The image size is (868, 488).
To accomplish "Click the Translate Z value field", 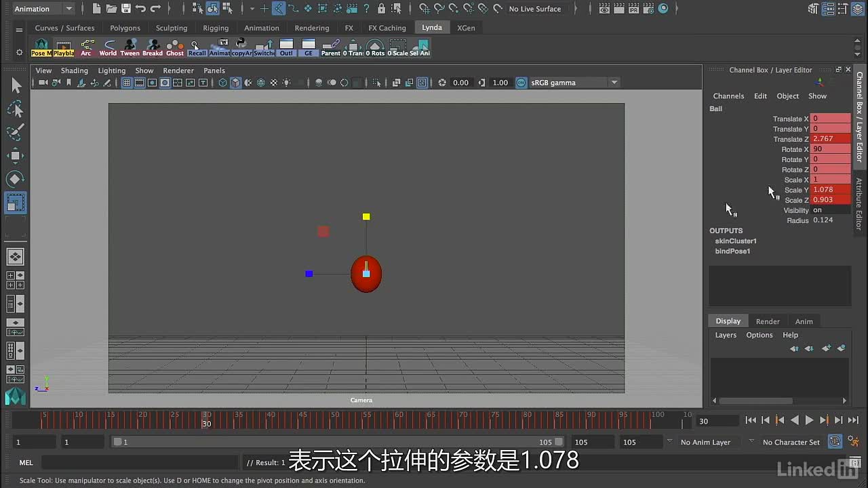I will coord(831,139).
